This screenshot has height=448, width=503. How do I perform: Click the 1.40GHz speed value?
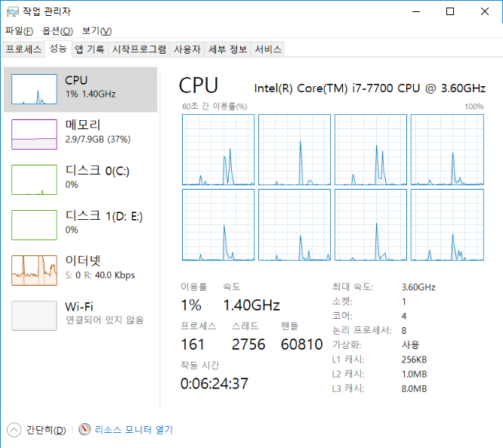pos(251,305)
